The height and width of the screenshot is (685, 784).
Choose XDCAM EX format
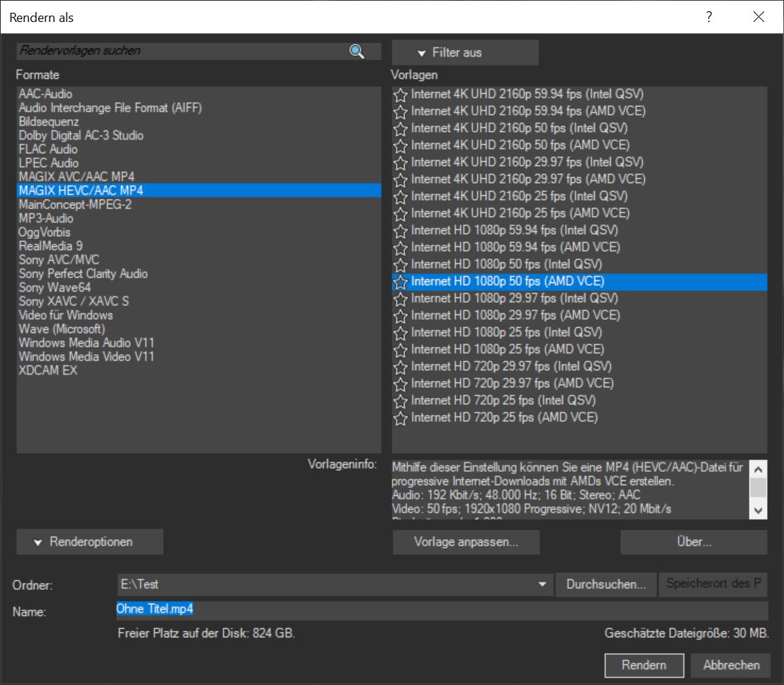pyautogui.click(x=198, y=370)
